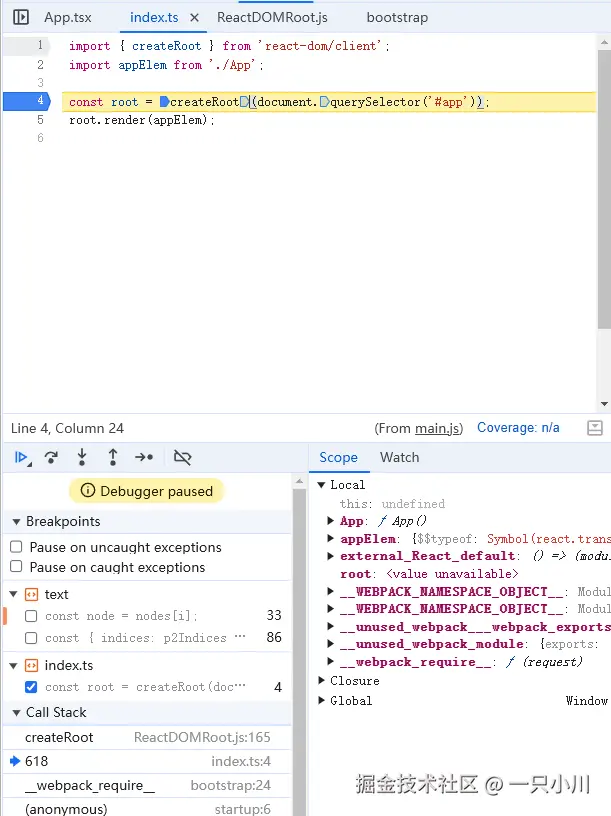The width and height of the screenshot is (611, 816).
Task: Collapse the text breakpoint group
Action: coord(14,594)
